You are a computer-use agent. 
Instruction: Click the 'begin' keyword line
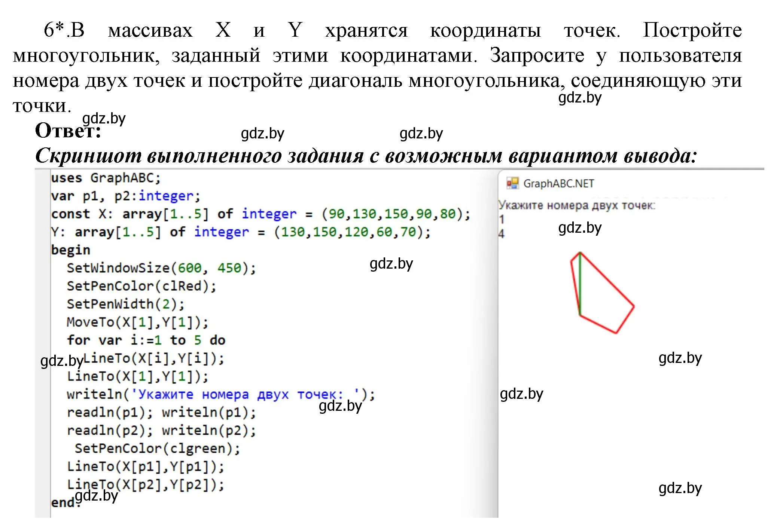71,250
